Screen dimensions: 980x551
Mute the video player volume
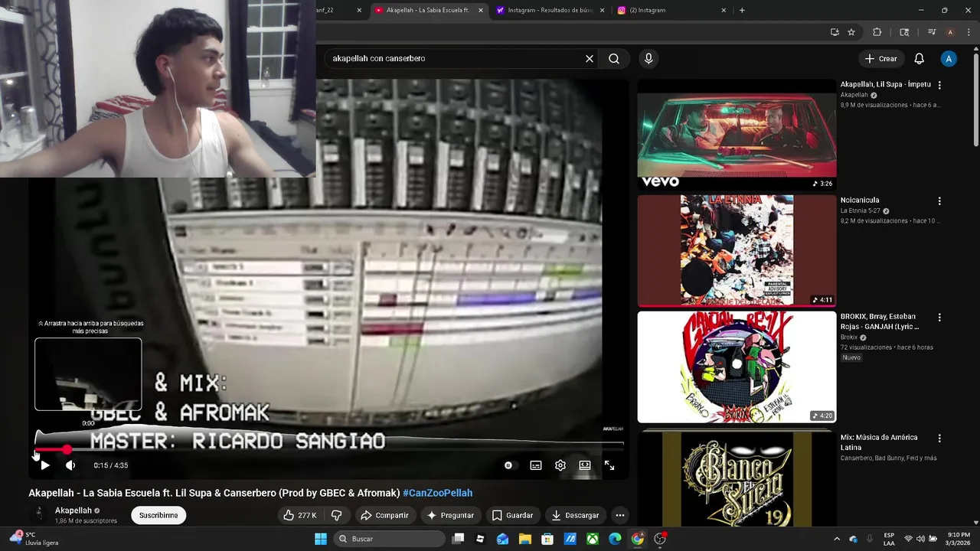pos(70,465)
